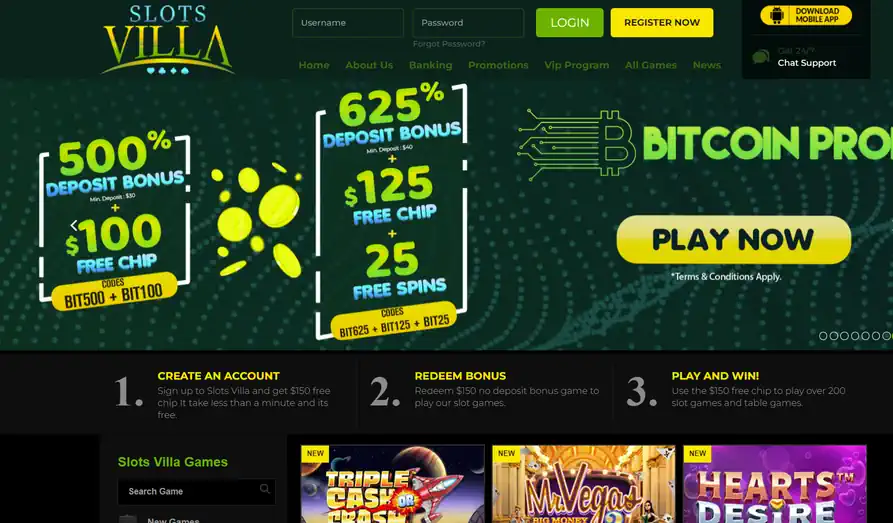This screenshot has width=893, height=523.
Task: Select the fifth carousel indicator dot
Action: tap(865, 336)
